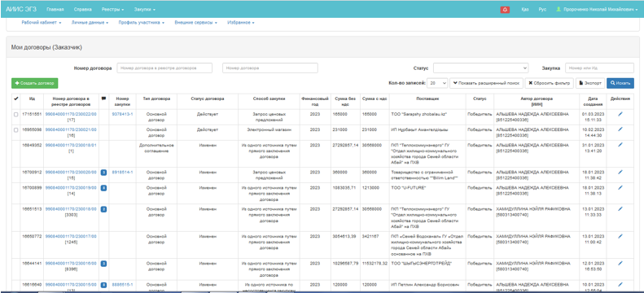Expand Профиль участника menu

[142, 23]
